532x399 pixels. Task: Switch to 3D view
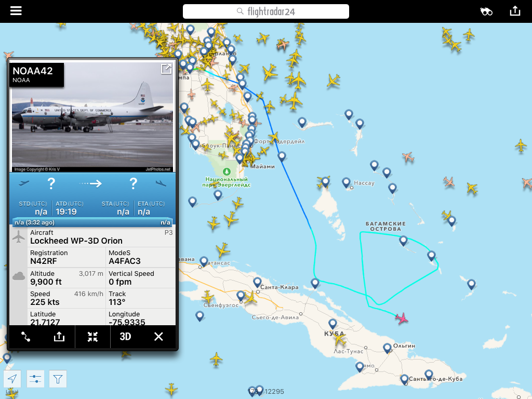pos(125,336)
